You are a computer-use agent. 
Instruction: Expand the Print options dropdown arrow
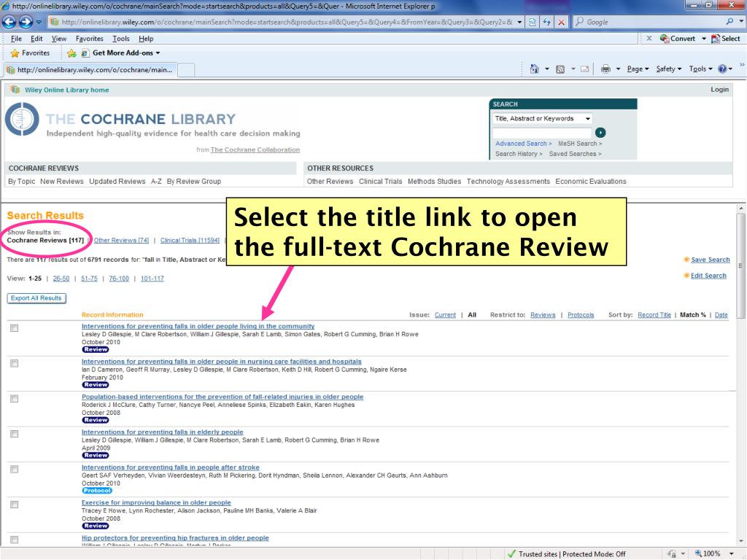pos(618,69)
